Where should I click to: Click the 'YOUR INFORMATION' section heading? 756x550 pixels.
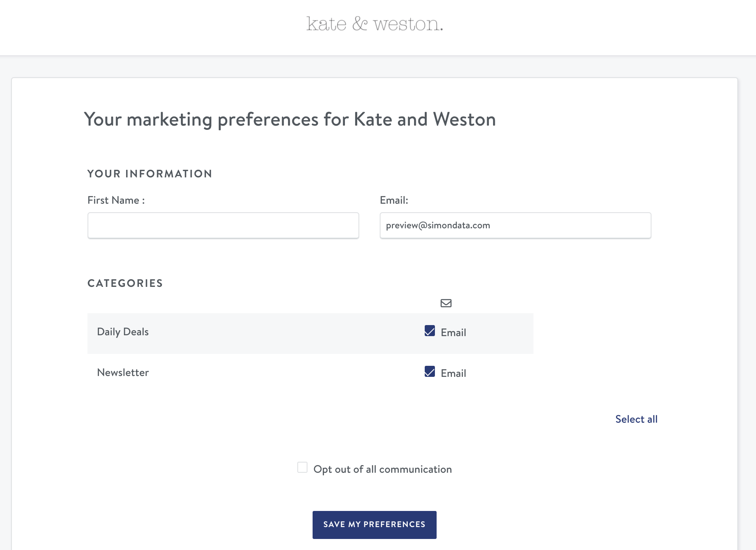pyautogui.click(x=150, y=174)
